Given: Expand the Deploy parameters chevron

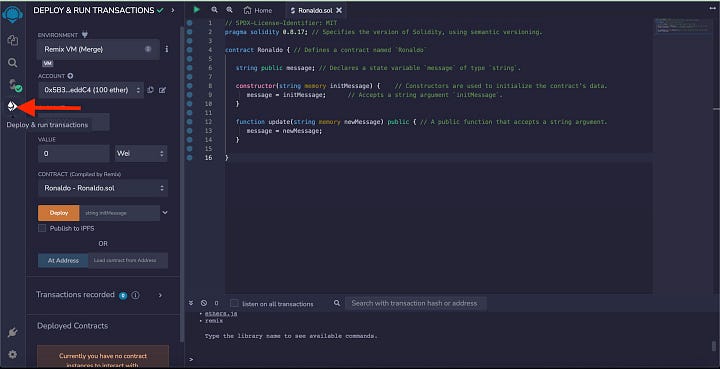Looking at the screenshot, I should pyautogui.click(x=165, y=213).
